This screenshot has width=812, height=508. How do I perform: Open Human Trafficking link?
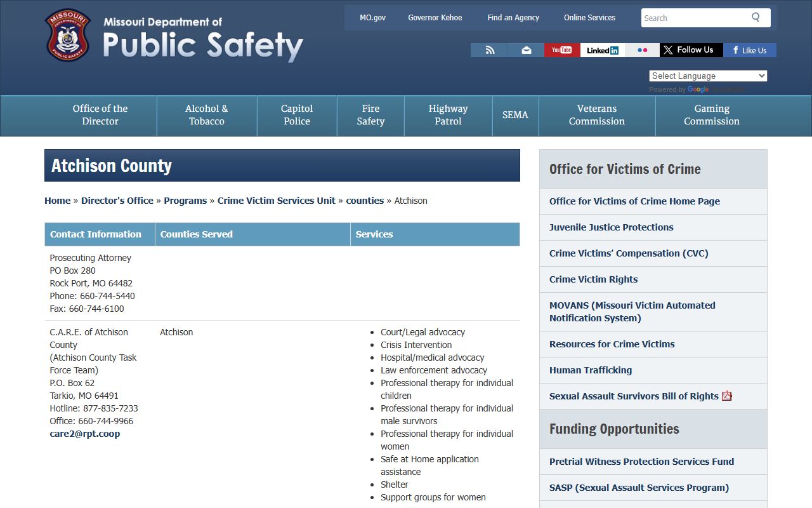[x=591, y=370]
